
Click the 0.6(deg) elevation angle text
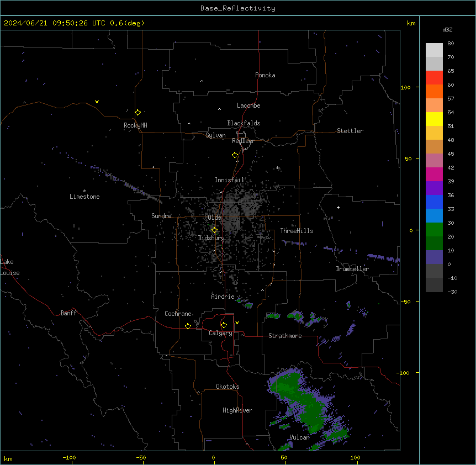click(127, 23)
